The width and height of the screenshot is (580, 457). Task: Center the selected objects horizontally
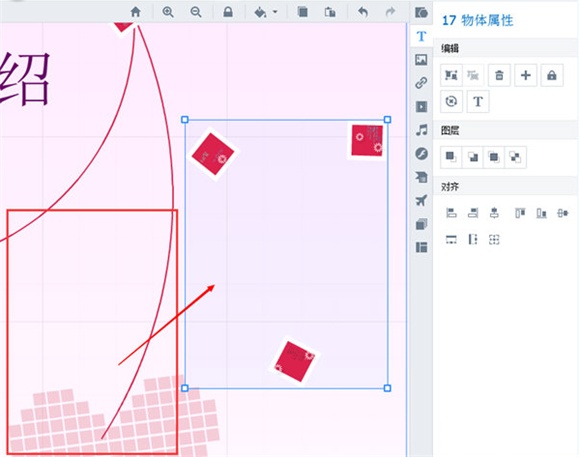(x=494, y=213)
